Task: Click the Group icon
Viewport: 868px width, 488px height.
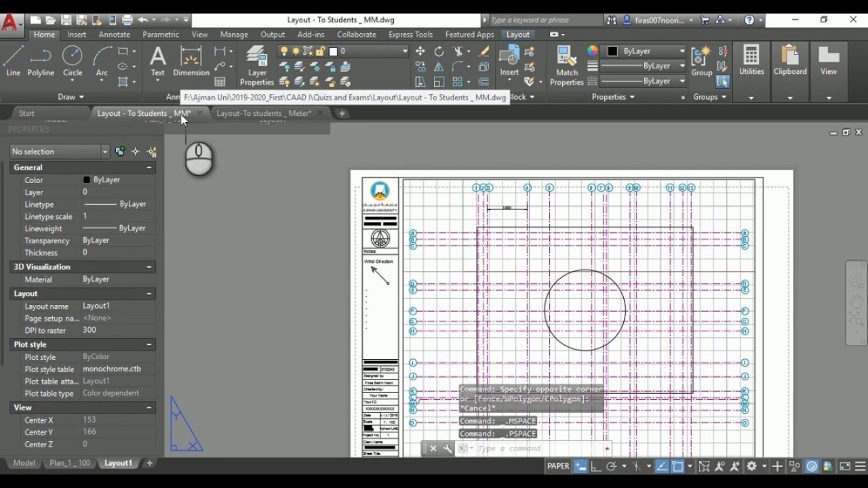Action: tap(702, 62)
